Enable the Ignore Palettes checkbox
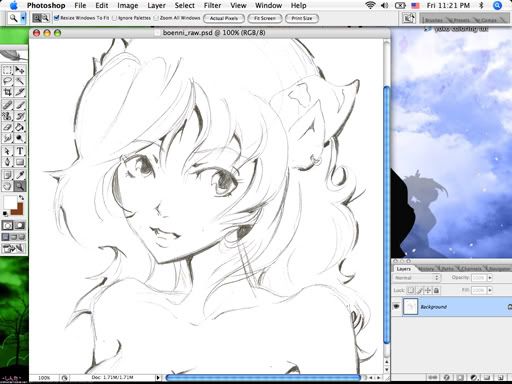Image resolution: width=512 pixels, height=384 pixels. pyautogui.click(x=114, y=18)
